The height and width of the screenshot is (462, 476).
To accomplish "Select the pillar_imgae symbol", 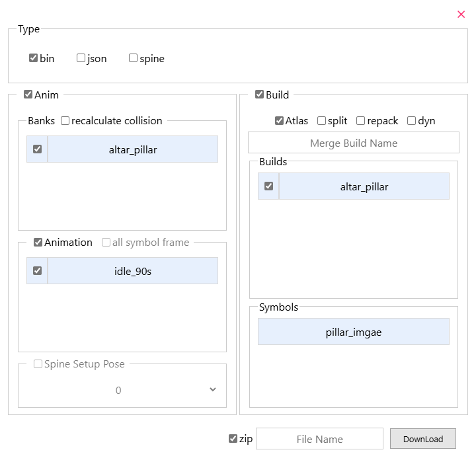I will tap(353, 332).
